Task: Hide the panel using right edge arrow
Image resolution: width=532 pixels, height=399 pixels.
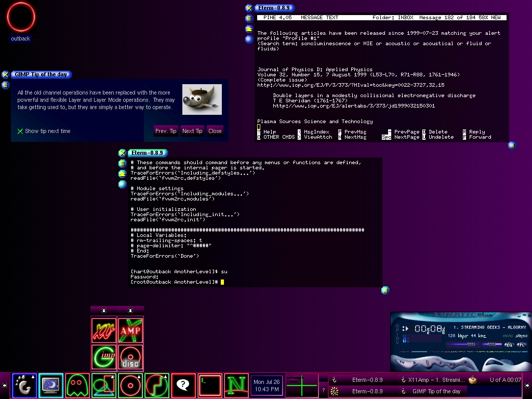Action: [528, 385]
